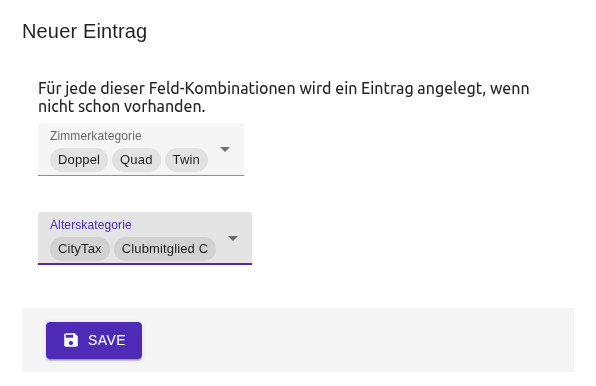Select the Clubmitglied C chip
Screen dimensions: 596x386
pyautogui.click(x=165, y=249)
